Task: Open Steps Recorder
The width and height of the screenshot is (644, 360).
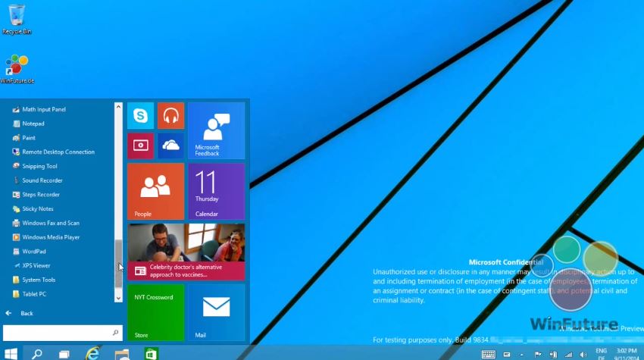Action: (36, 194)
